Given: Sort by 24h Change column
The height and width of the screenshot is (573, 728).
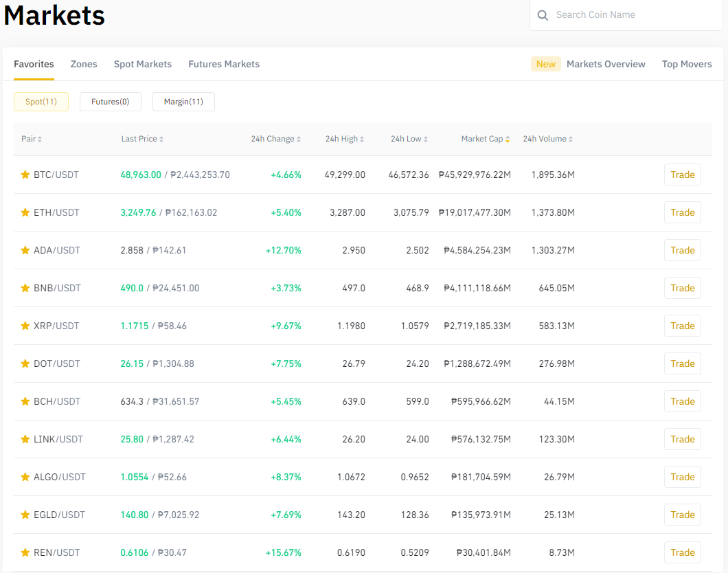Looking at the screenshot, I should point(276,139).
